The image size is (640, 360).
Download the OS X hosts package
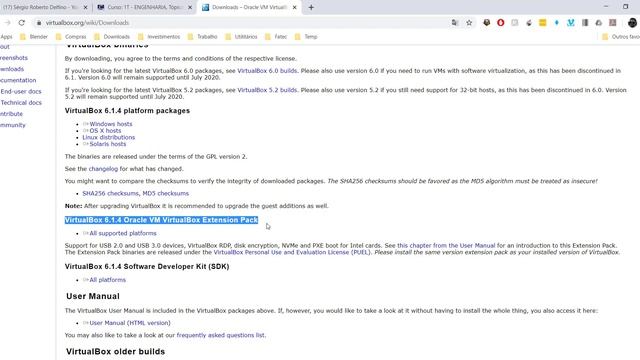102,131
